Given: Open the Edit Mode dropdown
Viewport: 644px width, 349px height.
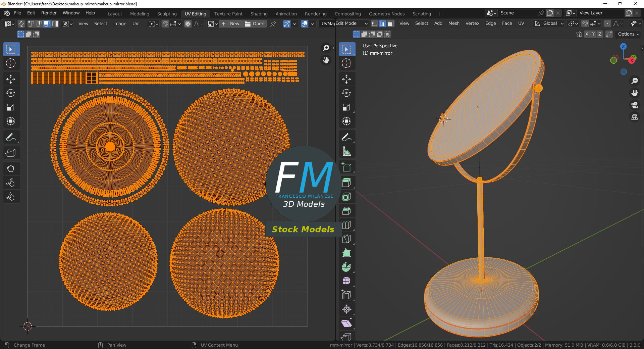Looking at the screenshot, I should pyautogui.click(x=352, y=23).
